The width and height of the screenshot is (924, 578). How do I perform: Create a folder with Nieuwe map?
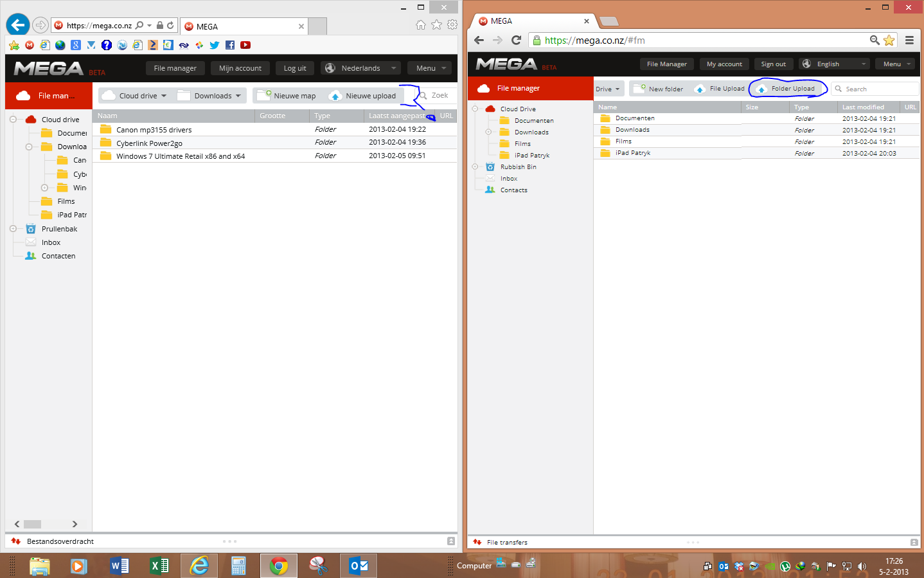tap(287, 96)
